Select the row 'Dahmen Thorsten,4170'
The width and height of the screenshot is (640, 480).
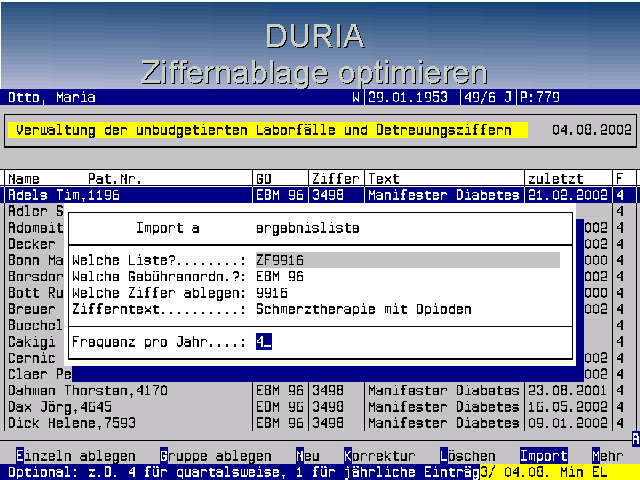[318, 390]
